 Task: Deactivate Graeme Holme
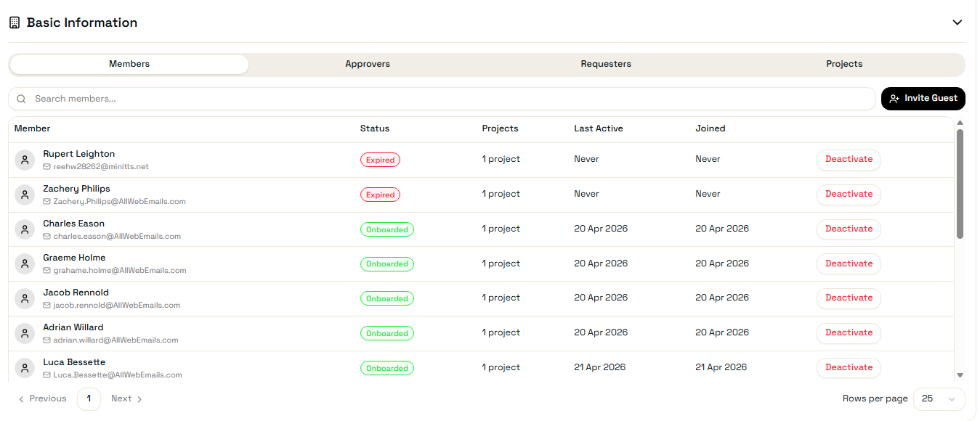click(x=849, y=263)
